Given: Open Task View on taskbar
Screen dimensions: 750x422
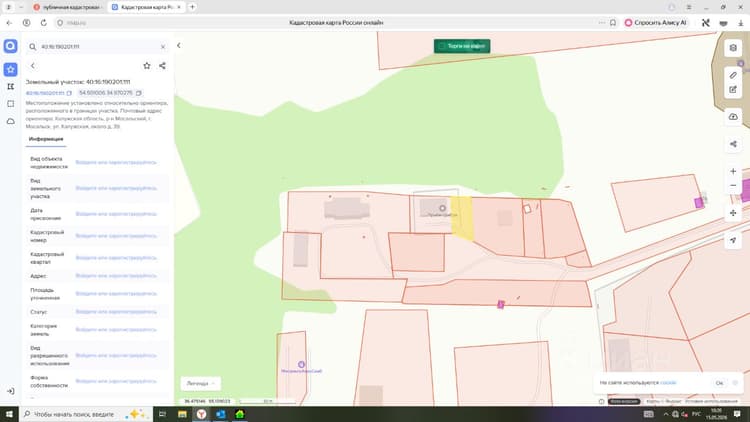Looking at the screenshot, I should pyautogui.click(x=163, y=414).
